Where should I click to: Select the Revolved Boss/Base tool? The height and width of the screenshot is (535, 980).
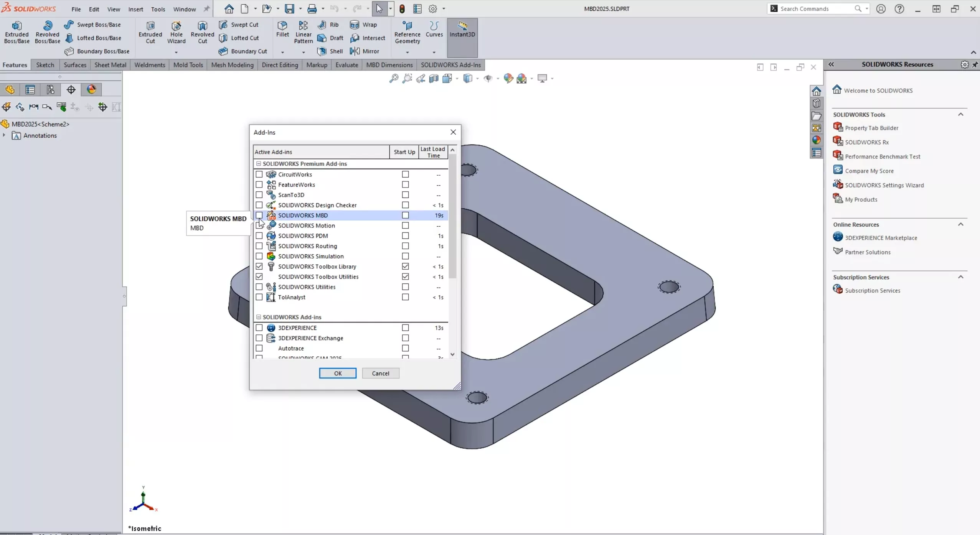tap(48, 32)
